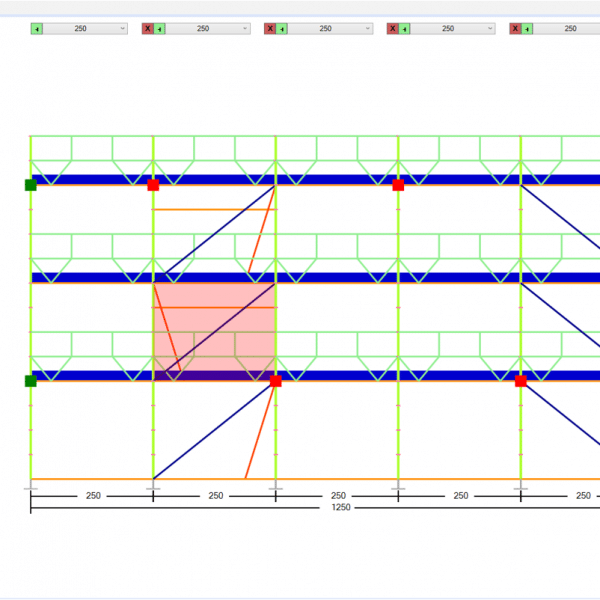The width and height of the screenshot is (600, 600).
Task: Click the 1250 total length dimension
Action: (341, 507)
